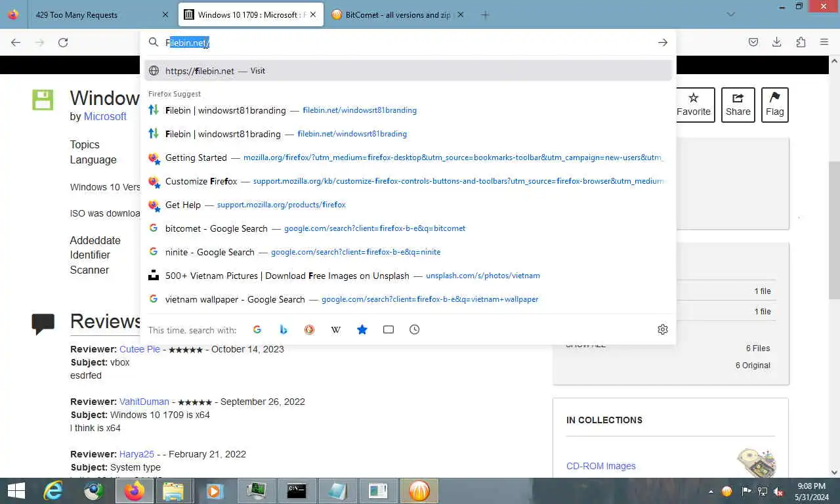Open reviewer VahitDuman profile link

(x=144, y=402)
